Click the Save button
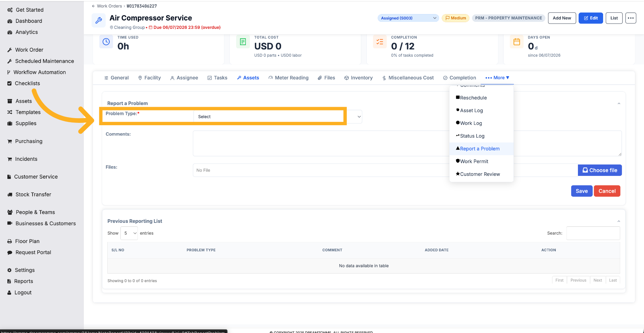 [x=582, y=191]
